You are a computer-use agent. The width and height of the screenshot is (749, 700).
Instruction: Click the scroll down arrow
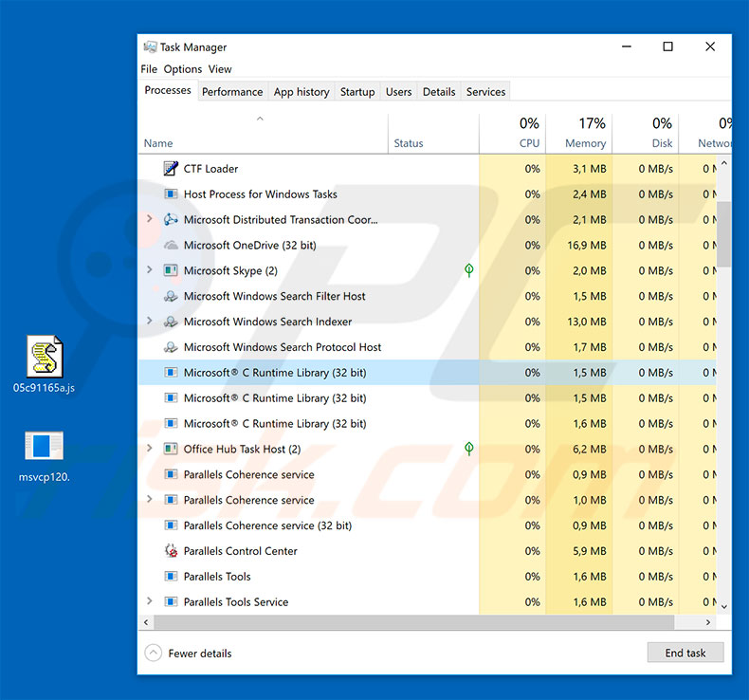pos(724,607)
